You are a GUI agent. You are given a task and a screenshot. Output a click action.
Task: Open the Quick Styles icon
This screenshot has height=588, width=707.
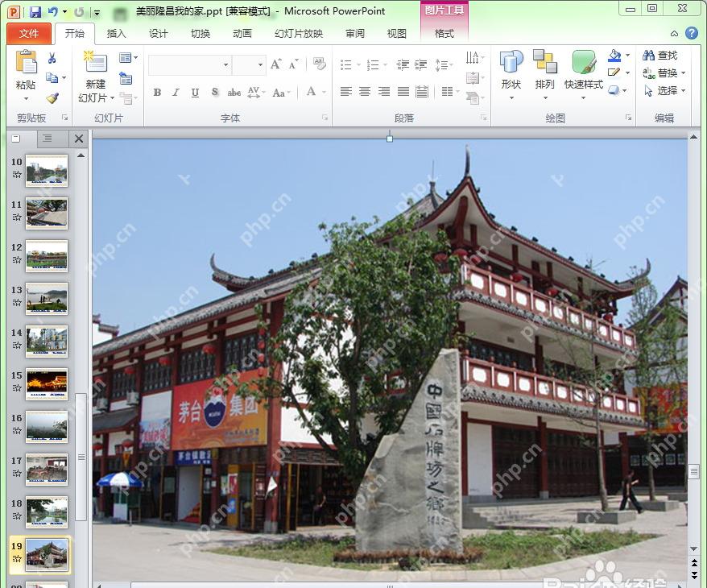pos(584,62)
